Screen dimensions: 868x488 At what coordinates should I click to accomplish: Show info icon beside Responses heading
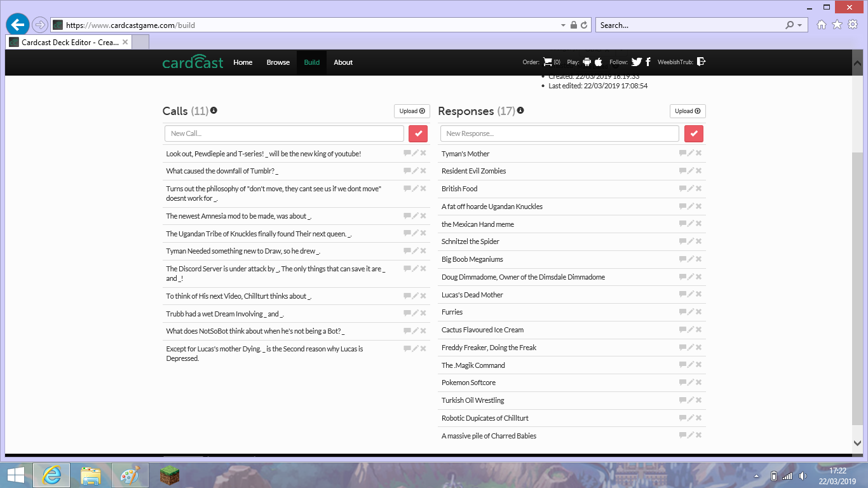(x=520, y=111)
